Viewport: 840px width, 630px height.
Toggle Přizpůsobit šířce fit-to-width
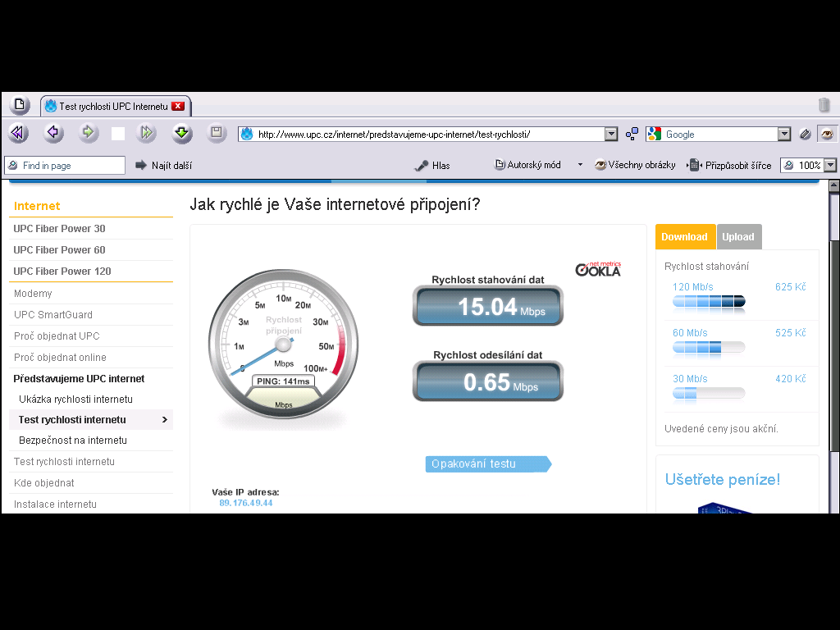point(729,166)
